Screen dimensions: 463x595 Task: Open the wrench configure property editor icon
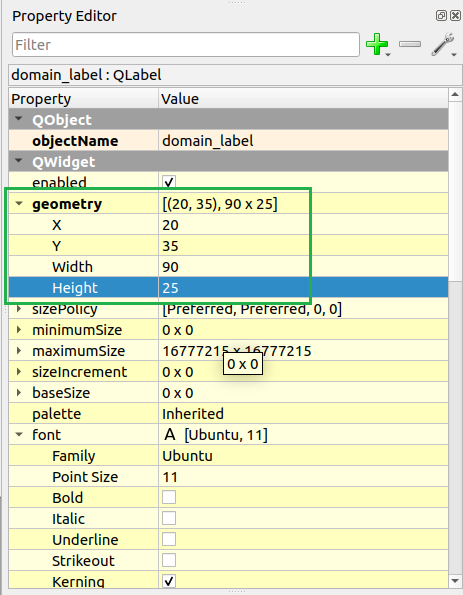click(x=443, y=44)
